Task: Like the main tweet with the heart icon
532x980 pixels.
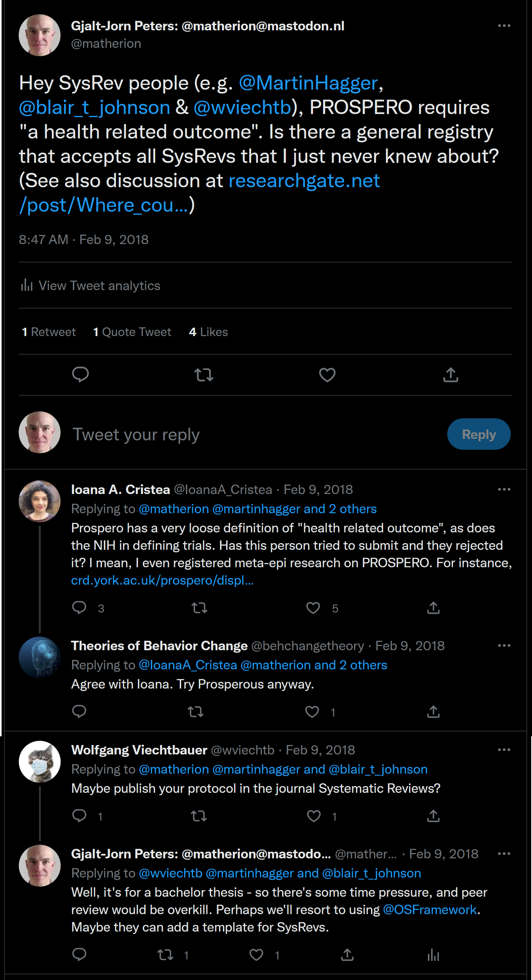Action: [x=327, y=374]
